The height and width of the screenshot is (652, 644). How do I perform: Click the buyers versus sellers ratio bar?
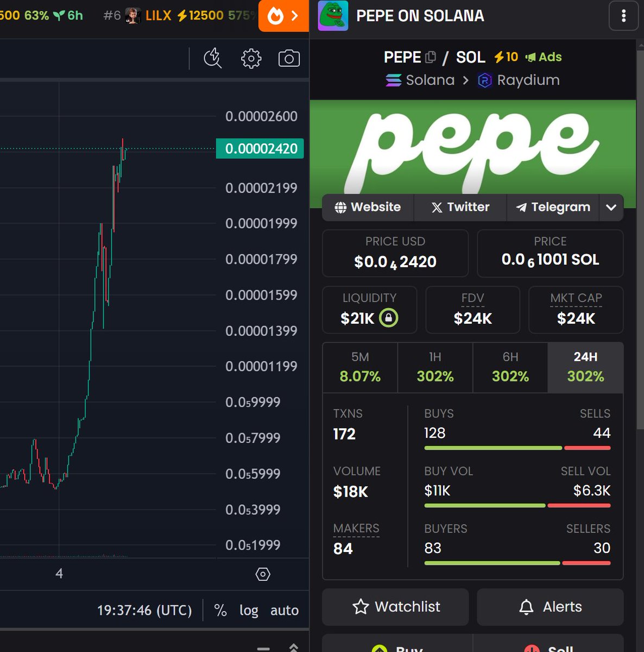(517, 563)
